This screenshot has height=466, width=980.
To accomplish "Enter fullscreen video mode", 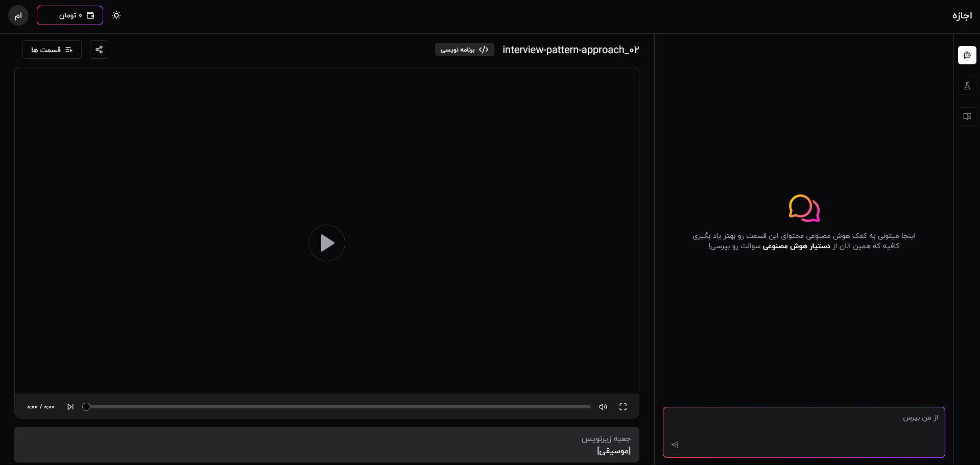I will coord(623,407).
